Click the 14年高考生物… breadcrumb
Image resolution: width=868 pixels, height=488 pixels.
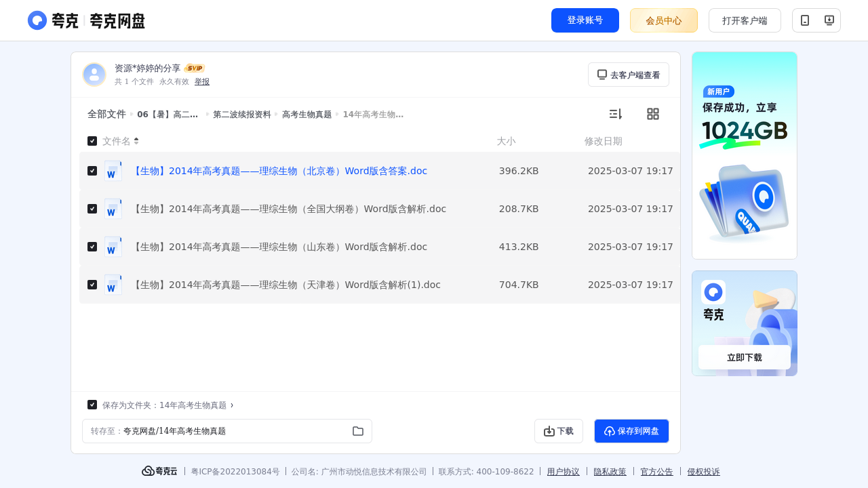373,115
